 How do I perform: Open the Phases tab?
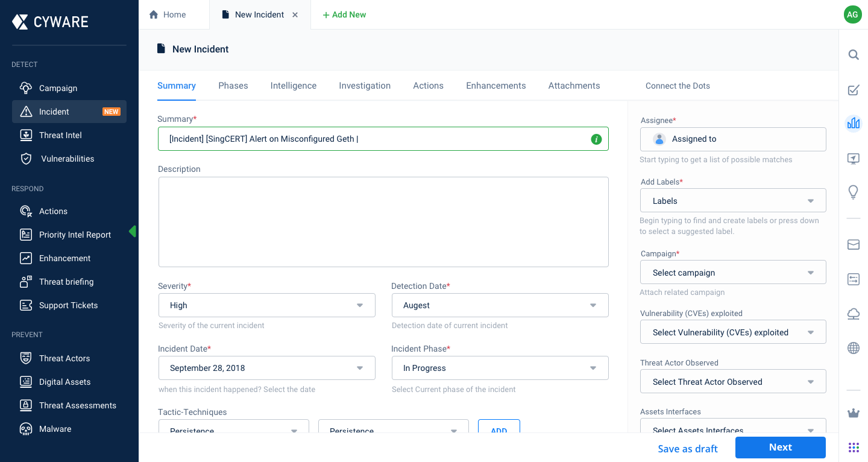tap(233, 86)
